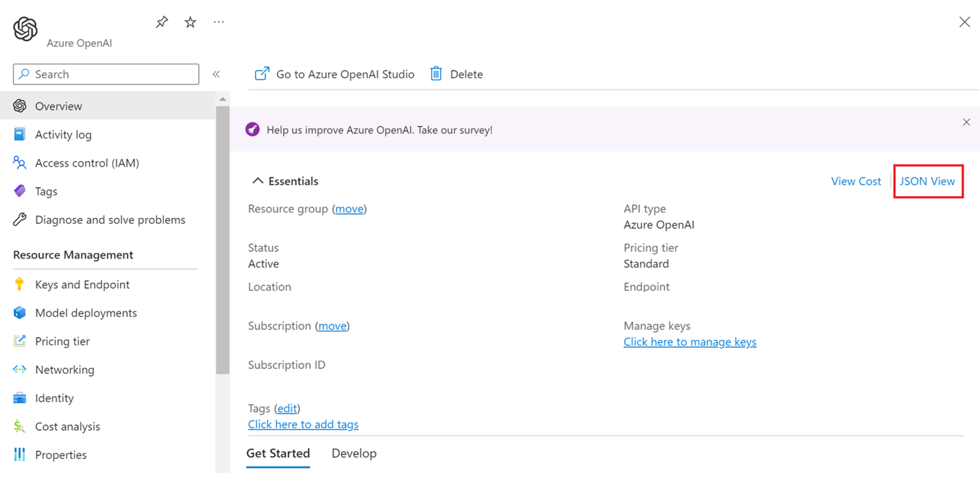Dismiss the survey notification banner
This screenshot has height=502, width=980.
click(x=966, y=122)
